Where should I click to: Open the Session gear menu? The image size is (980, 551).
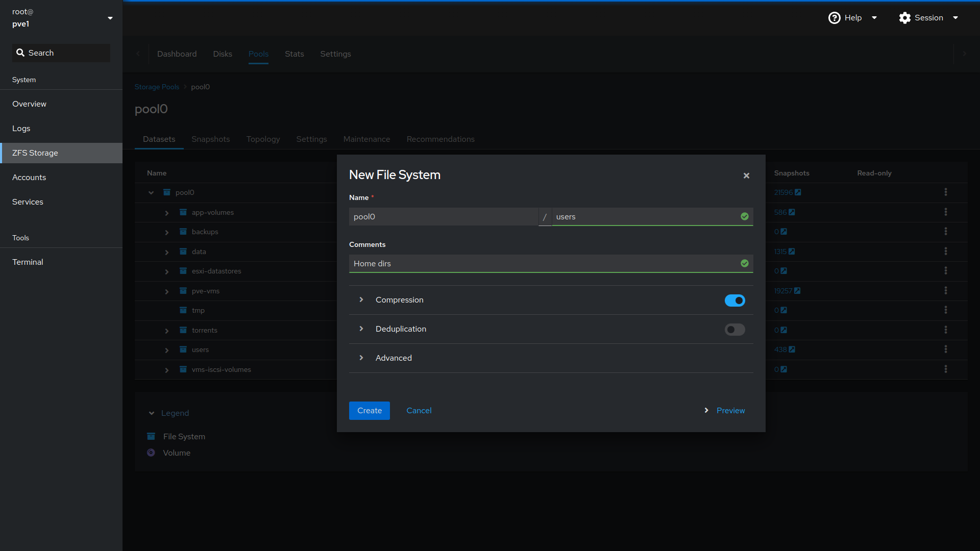coord(928,18)
